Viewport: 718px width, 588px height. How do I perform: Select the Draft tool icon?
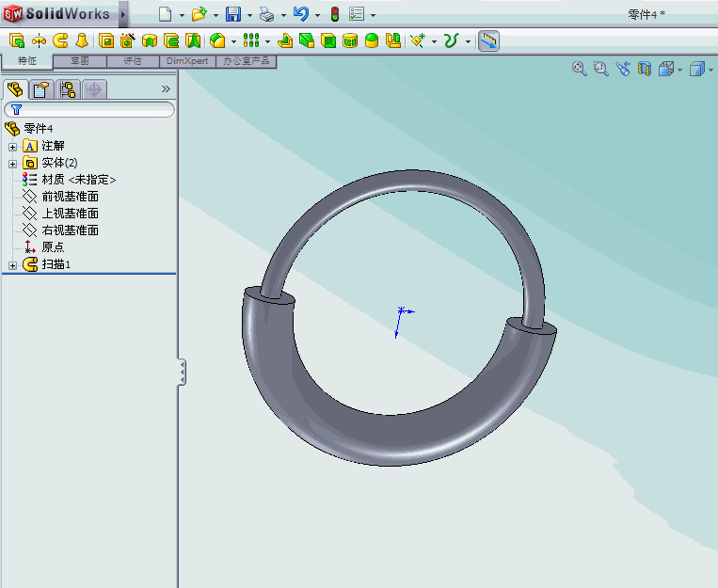tap(307, 40)
